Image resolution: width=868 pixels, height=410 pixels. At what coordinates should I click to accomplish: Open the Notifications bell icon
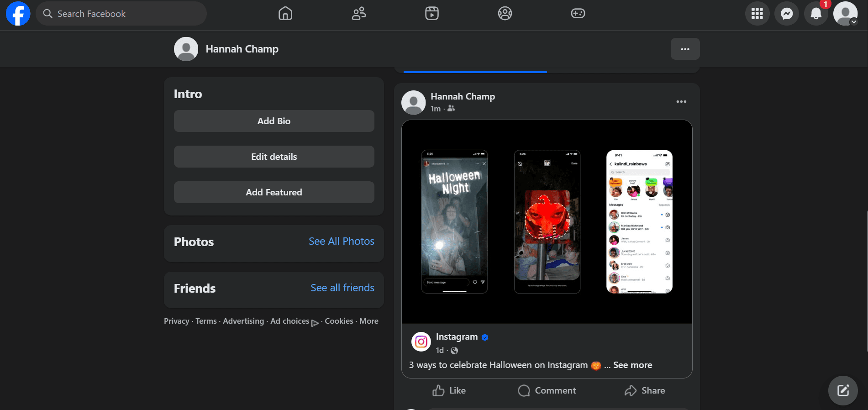[816, 14]
